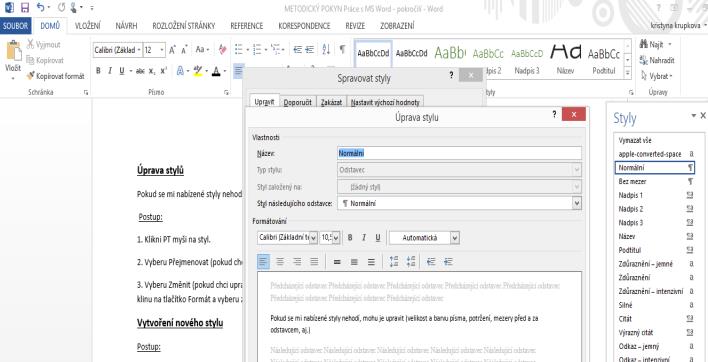Right align in Úprava stylu dialog
The image size is (708, 362).
coord(297,262)
